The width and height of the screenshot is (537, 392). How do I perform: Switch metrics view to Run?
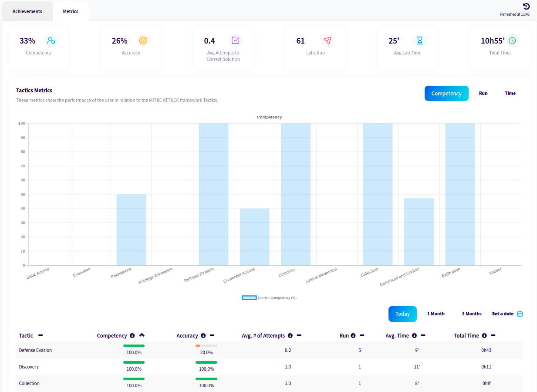pyautogui.click(x=483, y=93)
